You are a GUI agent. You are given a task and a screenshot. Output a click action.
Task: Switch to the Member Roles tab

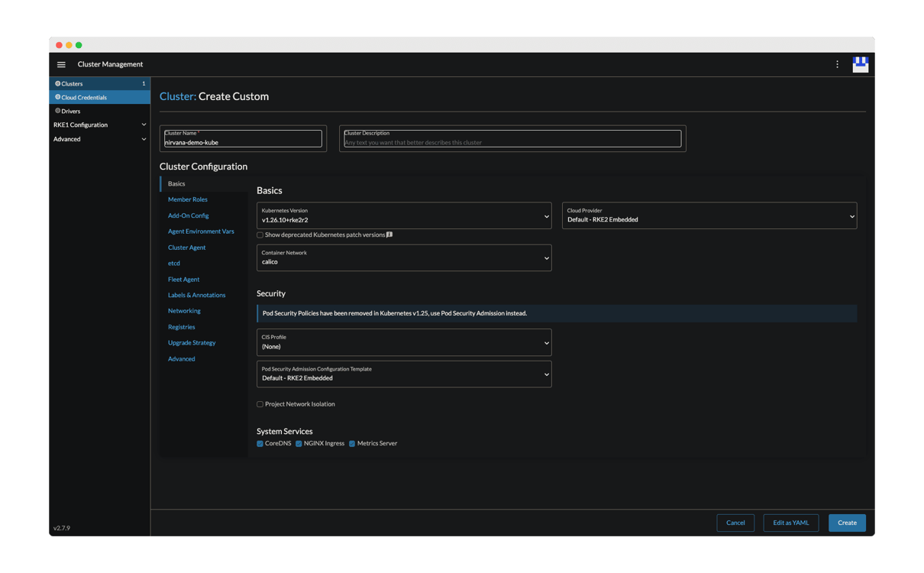coord(188,199)
